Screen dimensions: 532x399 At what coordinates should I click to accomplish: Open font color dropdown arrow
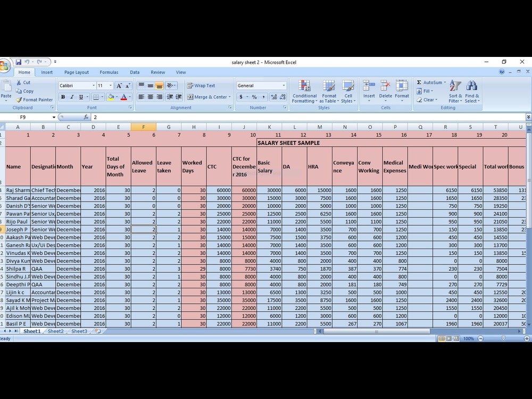pyautogui.click(x=130, y=97)
